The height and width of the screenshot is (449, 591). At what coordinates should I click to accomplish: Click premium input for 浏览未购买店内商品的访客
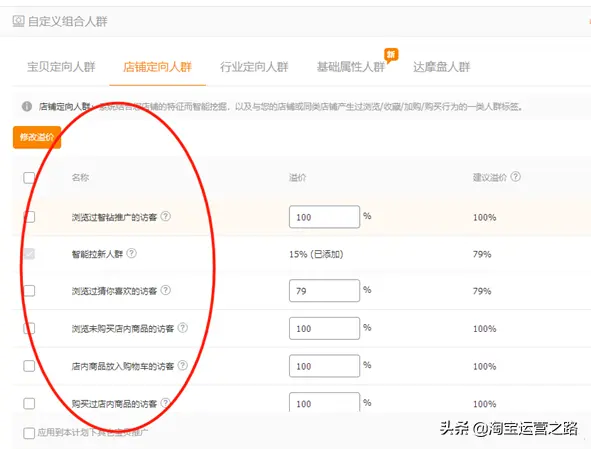point(325,328)
